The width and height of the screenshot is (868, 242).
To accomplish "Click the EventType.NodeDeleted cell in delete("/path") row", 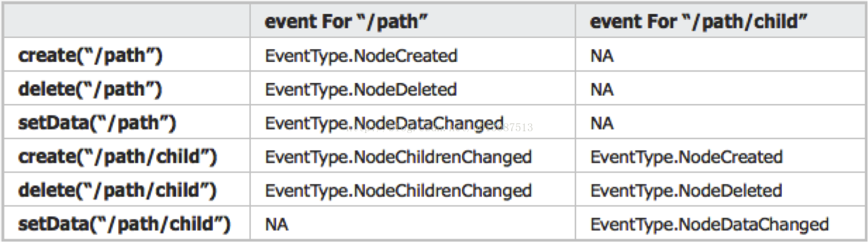I will pos(361,90).
